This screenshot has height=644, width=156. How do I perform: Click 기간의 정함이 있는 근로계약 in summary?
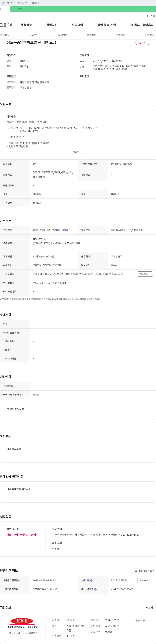34,82
